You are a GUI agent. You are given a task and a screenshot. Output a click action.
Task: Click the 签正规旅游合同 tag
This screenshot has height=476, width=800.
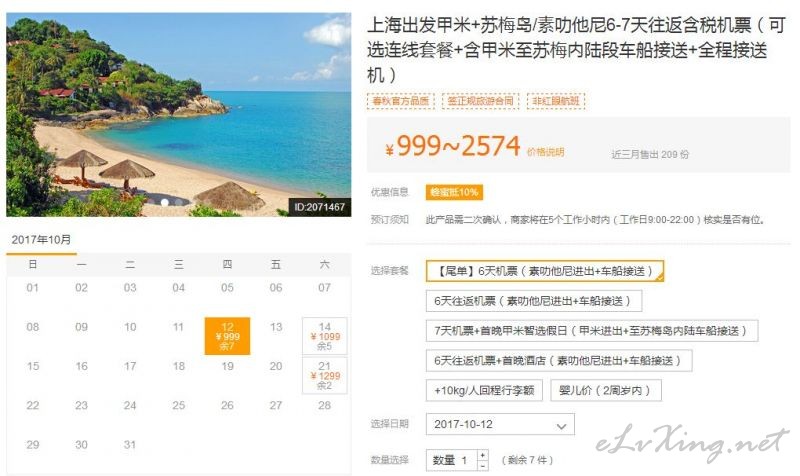(480, 101)
